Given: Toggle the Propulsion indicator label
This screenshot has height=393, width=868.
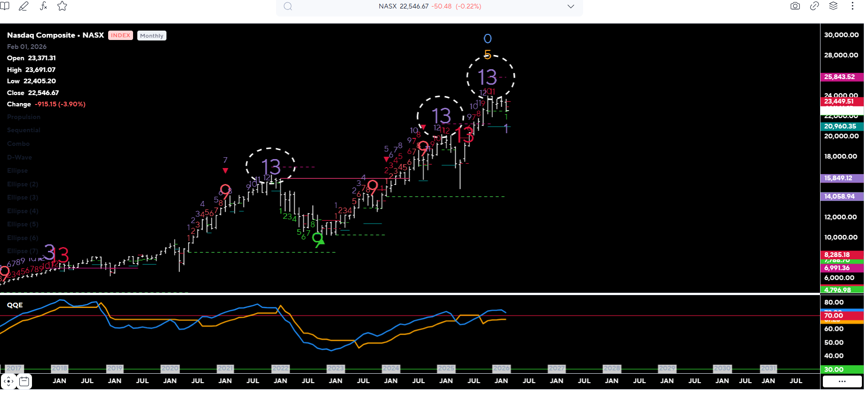Looking at the screenshot, I should [x=24, y=117].
